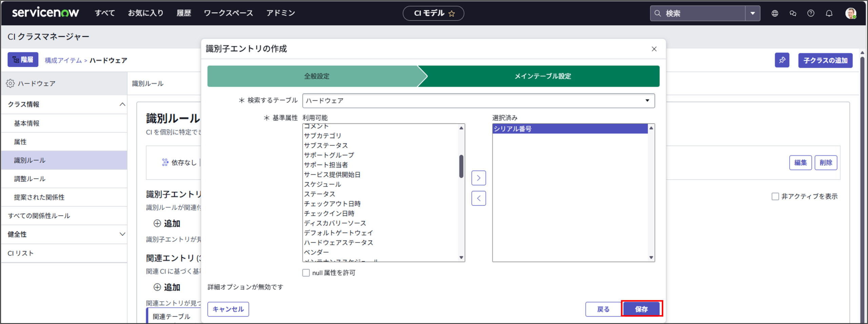Close the 識別子エントリの作成 dialog
The width and height of the screenshot is (868, 324).
tap(654, 49)
